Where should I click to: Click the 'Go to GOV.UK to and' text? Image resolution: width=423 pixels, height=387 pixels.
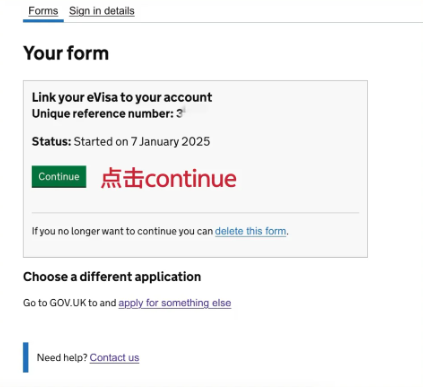click(x=69, y=303)
